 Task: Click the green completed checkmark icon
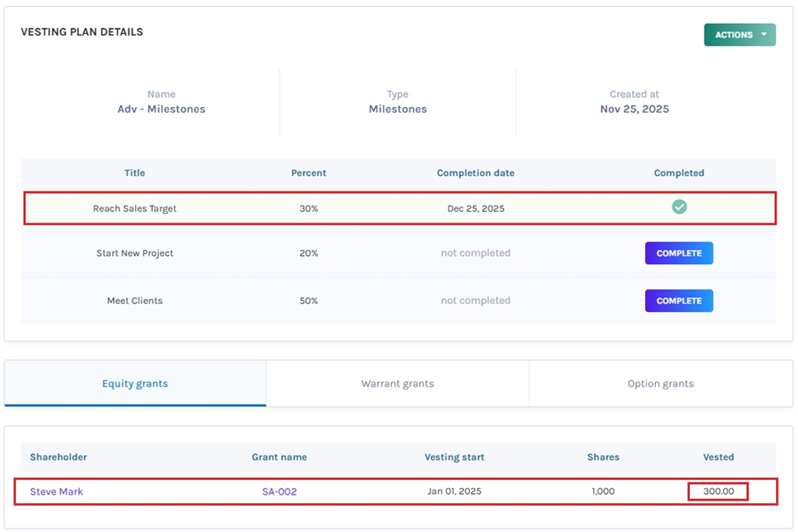click(679, 207)
